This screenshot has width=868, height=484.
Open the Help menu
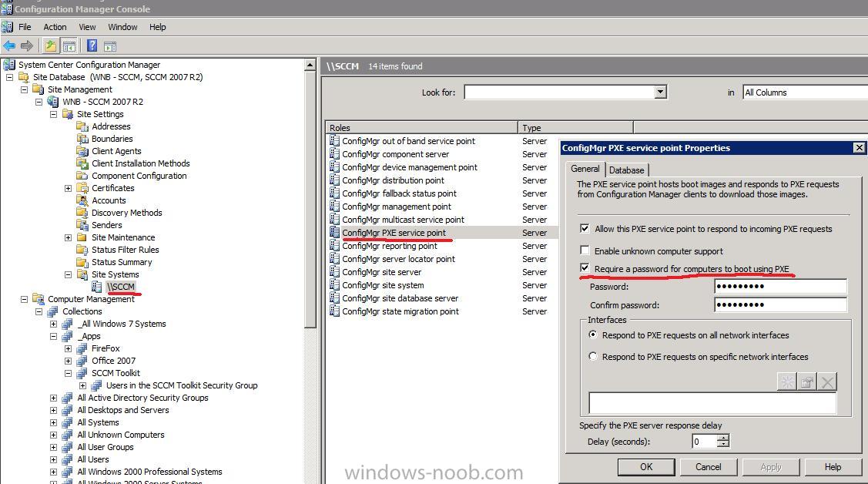(157, 27)
